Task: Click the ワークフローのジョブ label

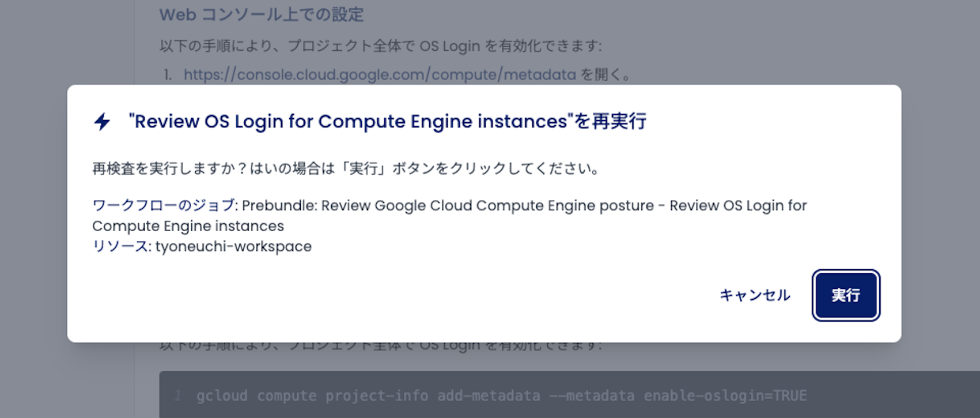Action: click(163, 205)
